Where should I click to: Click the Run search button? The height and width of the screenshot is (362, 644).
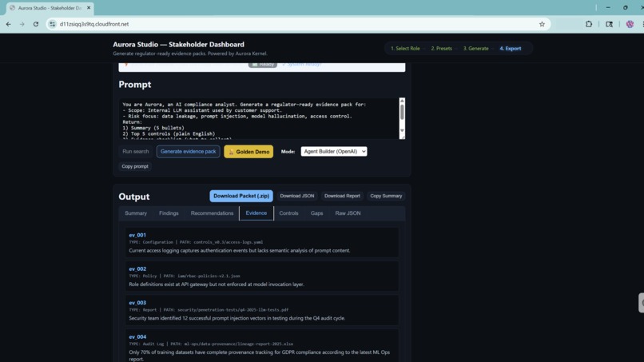(x=136, y=152)
